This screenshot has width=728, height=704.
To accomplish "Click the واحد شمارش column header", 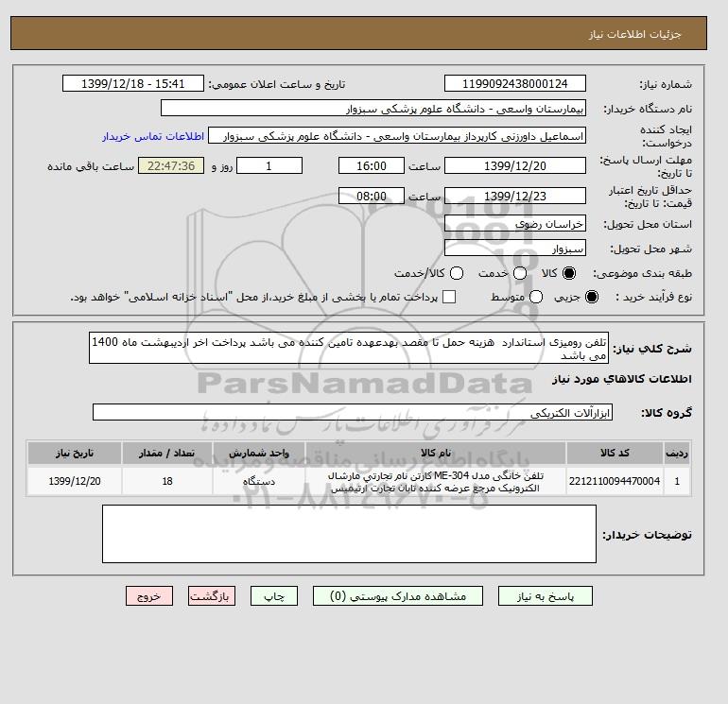I will tap(259, 453).
